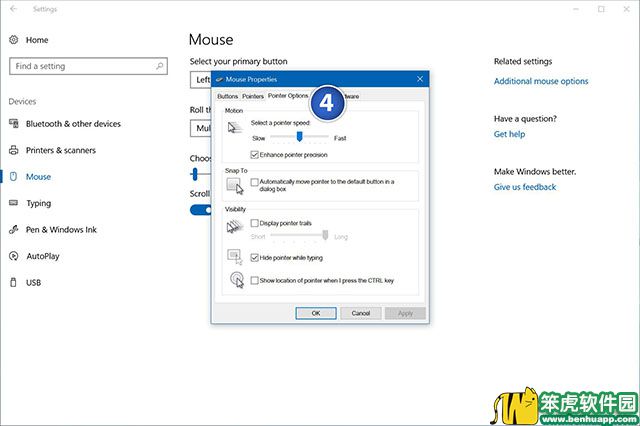The width and height of the screenshot is (640, 426).
Task: Enable Display pointer trails checkbox
Action: tap(255, 223)
